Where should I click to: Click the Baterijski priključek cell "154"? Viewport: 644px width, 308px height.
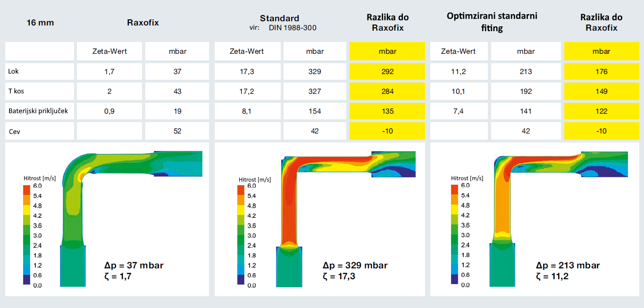(x=314, y=111)
